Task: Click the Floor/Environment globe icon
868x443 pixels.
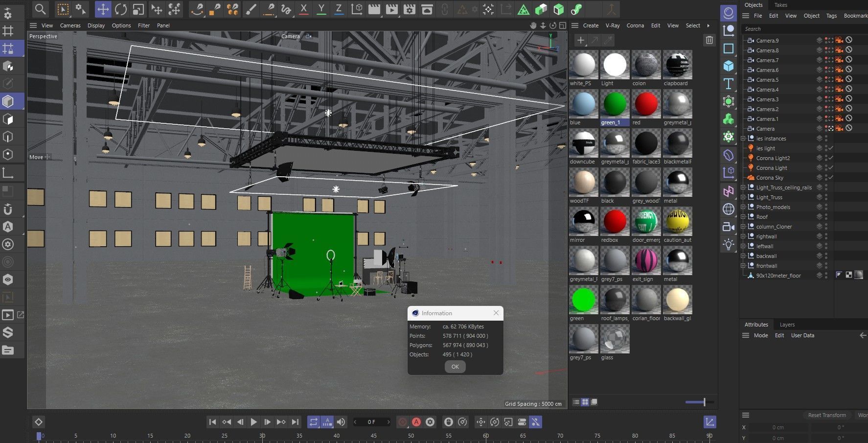Action: (x=729, y=209)
